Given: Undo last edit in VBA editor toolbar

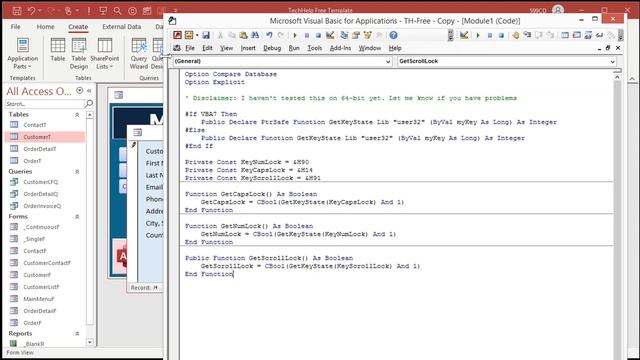Looking at the screenshot, I should click(x=269, y=35).
